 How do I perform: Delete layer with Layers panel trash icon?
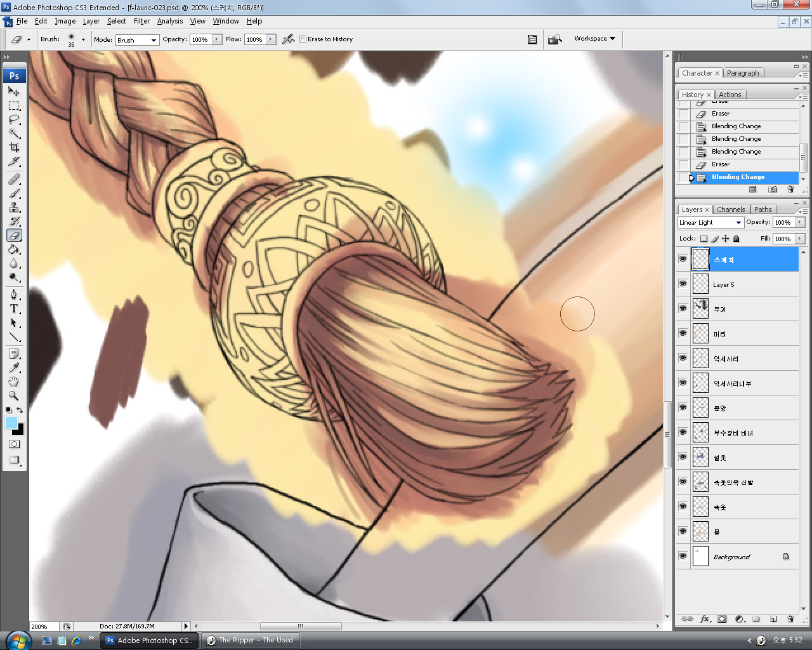point(790,619)
